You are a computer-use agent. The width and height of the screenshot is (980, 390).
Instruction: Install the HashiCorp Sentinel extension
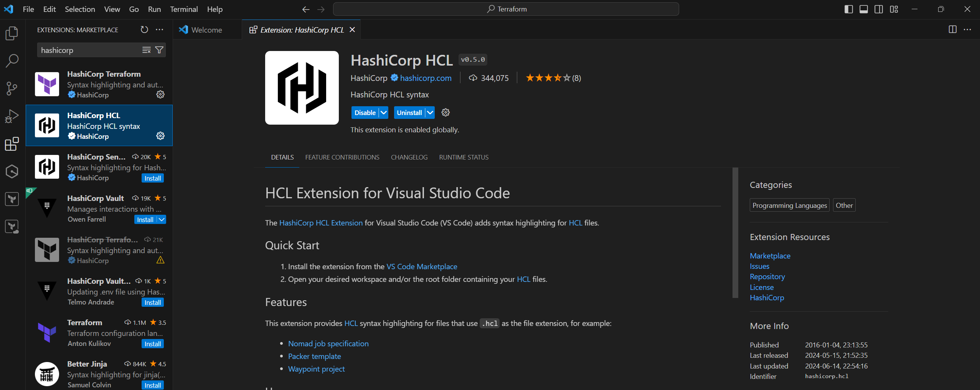pos(153,178)
